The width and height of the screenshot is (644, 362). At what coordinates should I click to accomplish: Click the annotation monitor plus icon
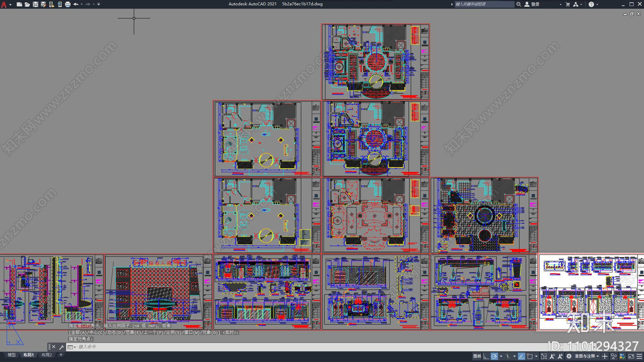tap(605, 356)
